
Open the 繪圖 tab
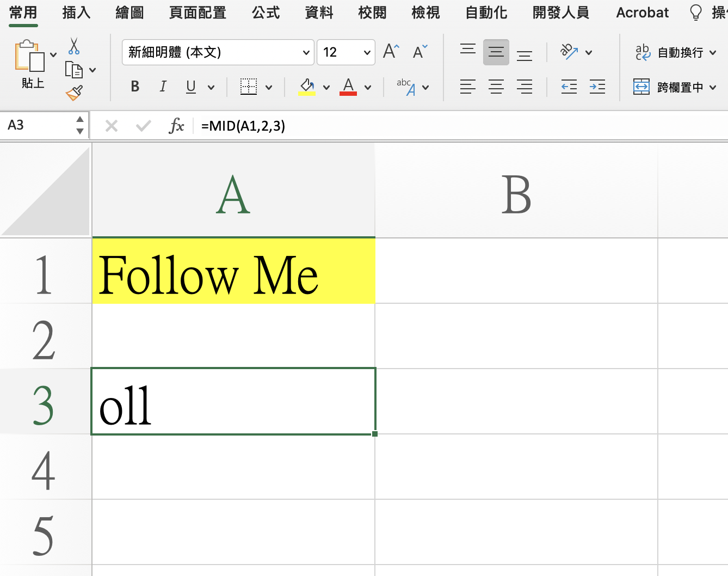pyautogui.click(x=129, y=13)
